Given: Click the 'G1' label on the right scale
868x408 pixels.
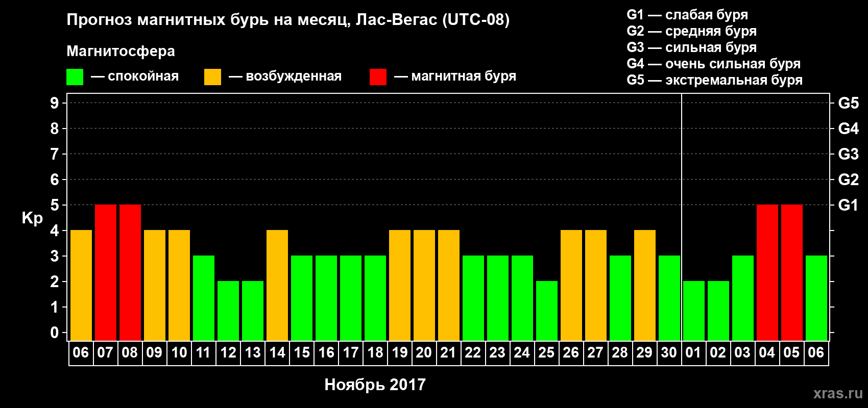Looking at the screenshot, I should point(849,205).
